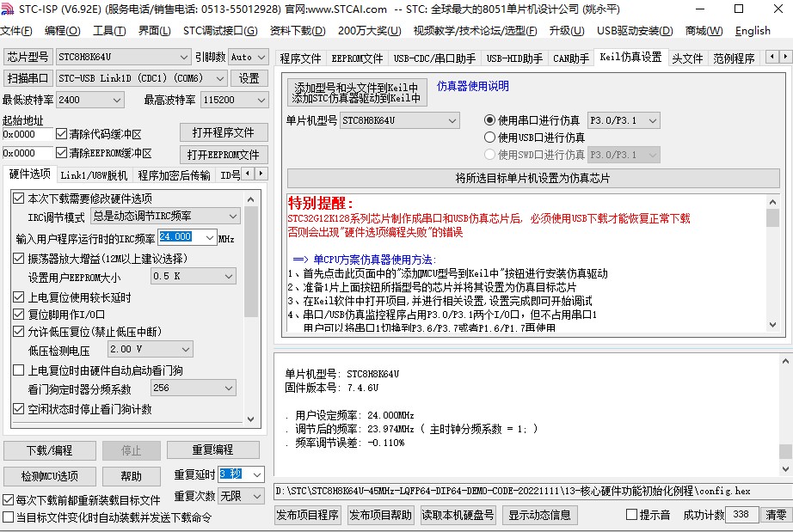Switch to USB-CDC/串口助手 tab

[x=434, y=58]
